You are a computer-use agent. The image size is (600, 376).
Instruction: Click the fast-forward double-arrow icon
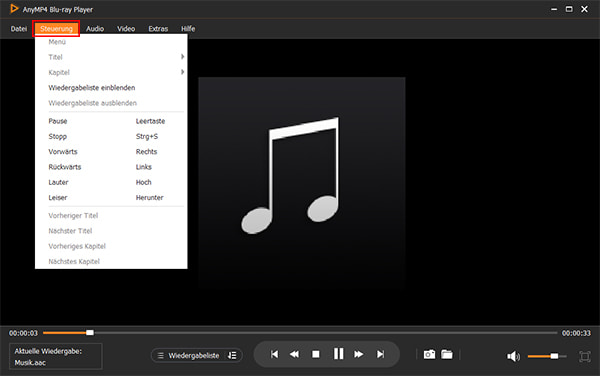[x=359, y=355]
